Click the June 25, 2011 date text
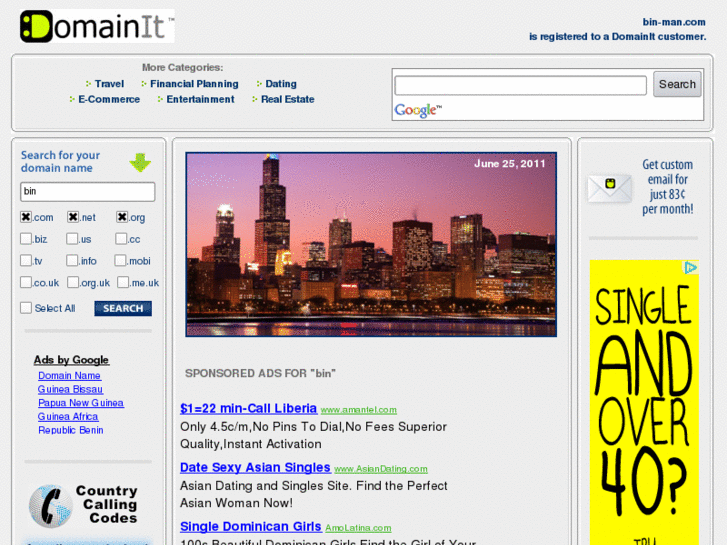 [x=509, y=164]
